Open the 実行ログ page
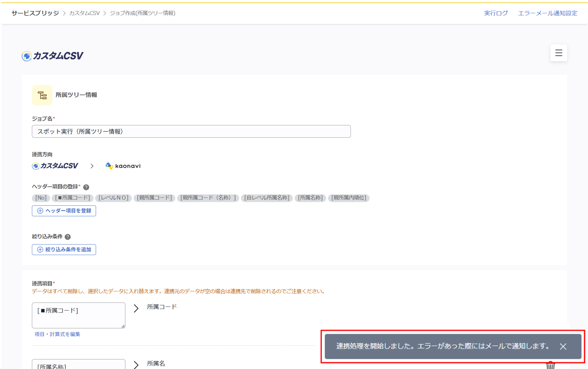The height and width of the screenshot is (369, 588). (496, 13)
